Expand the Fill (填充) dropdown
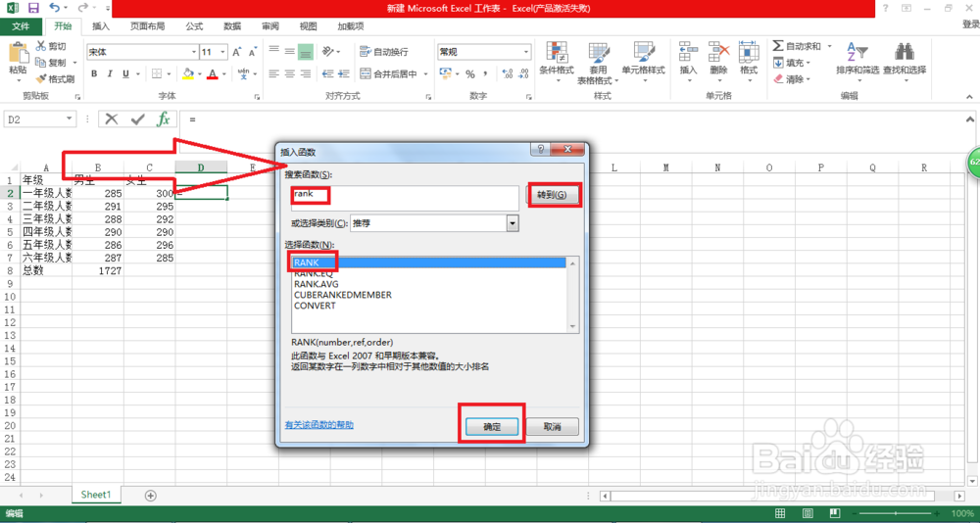980x523 pixels. (x=808, y=63)
